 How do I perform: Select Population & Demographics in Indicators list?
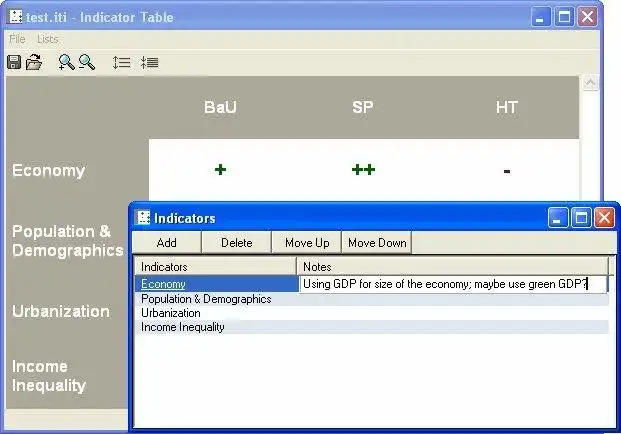[371, 299]
